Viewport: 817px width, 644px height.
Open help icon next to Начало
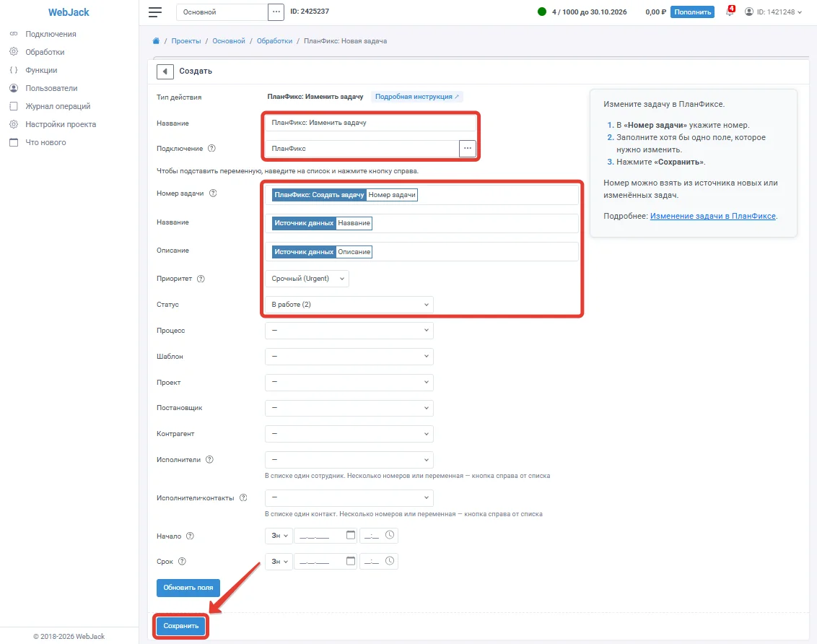191,536
